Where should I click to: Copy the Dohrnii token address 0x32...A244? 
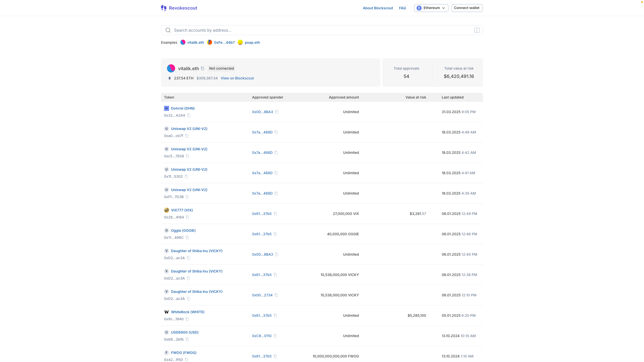189,115
